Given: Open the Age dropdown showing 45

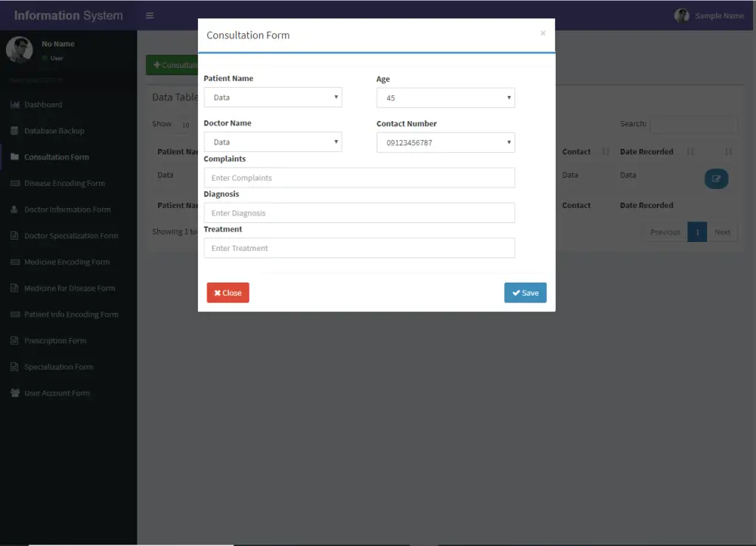Looking at the screenshot, I should tap(445, 97).
